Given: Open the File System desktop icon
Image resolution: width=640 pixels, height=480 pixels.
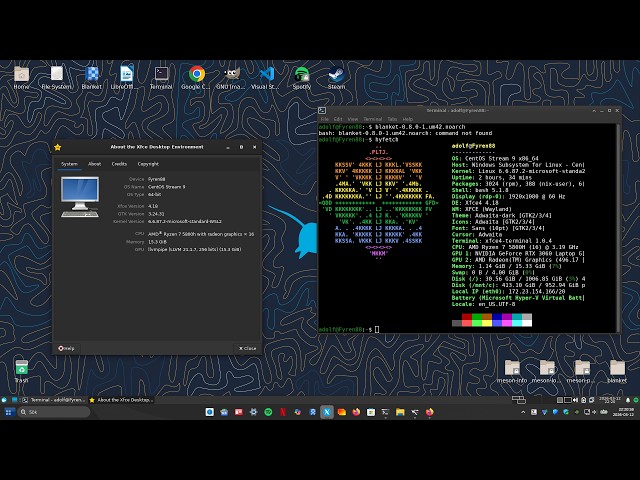Looking at the screenshot, I should pyautogui.click(x=57, y=78).
